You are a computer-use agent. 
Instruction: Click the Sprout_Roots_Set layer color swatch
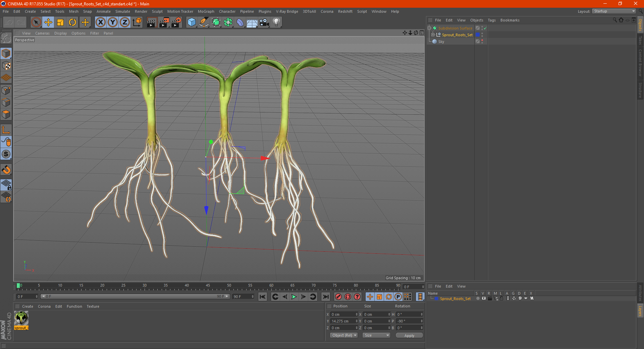[x=436, y=298]
